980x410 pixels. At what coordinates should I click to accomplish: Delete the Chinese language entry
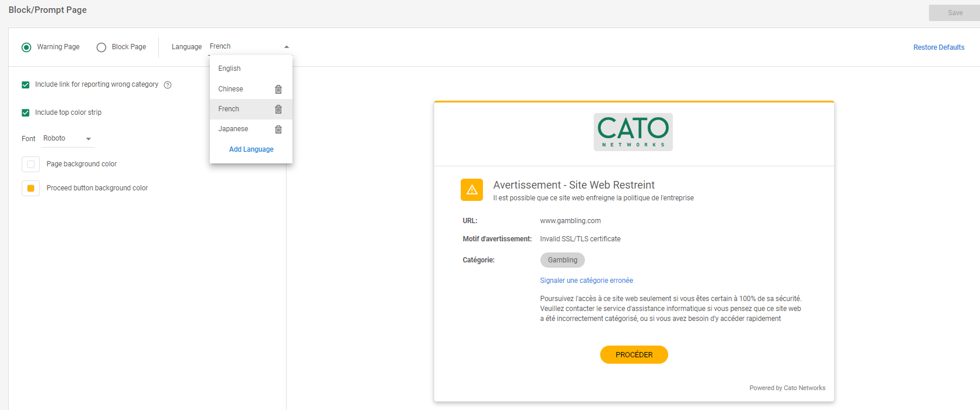(x=278, y=89)
